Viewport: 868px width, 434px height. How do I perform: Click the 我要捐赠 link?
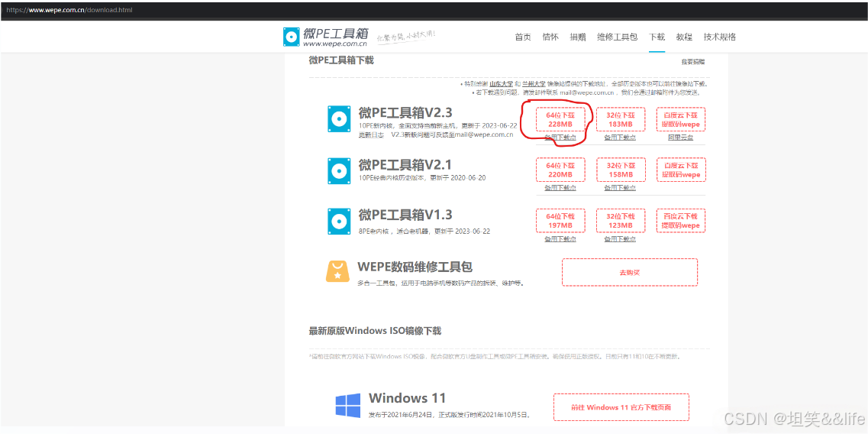(693, 62)
